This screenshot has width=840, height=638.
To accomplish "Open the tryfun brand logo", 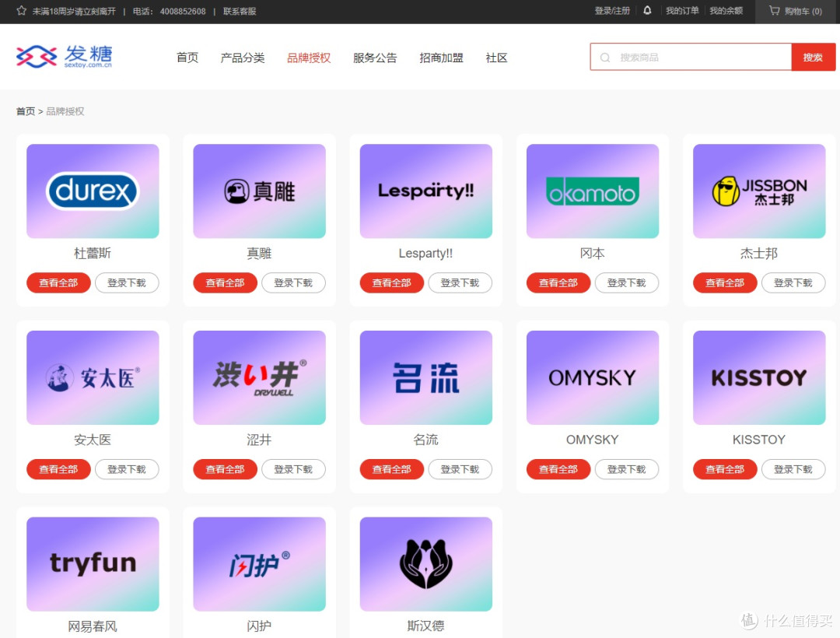I will click(93, 564).
